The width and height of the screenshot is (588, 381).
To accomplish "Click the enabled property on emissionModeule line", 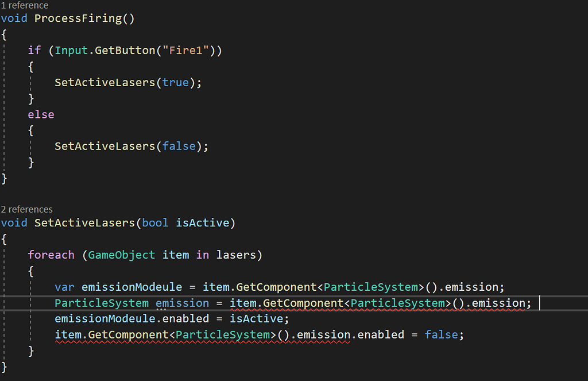I will pyautogui.click(x=185, y=318).
